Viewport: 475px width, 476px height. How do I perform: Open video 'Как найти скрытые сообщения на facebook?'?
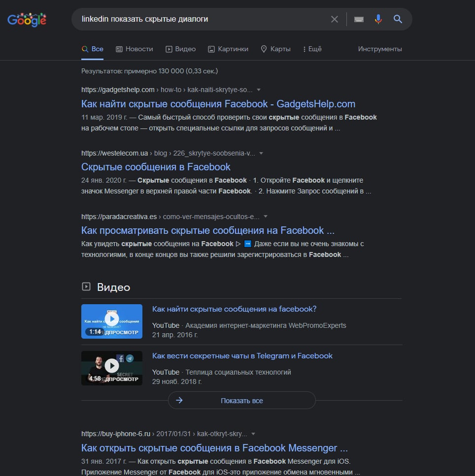[x=234, y=309]
